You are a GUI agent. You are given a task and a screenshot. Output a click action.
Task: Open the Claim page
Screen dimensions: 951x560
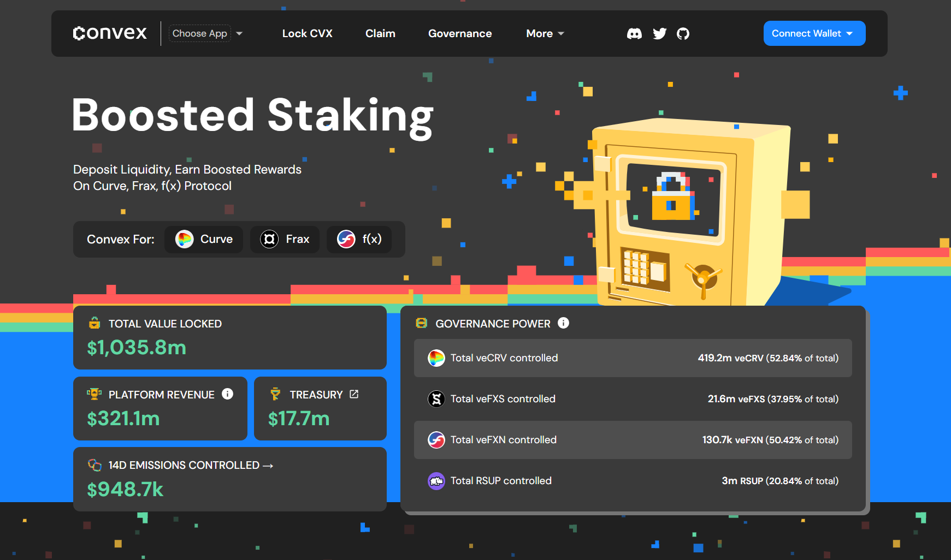point(380,34)
